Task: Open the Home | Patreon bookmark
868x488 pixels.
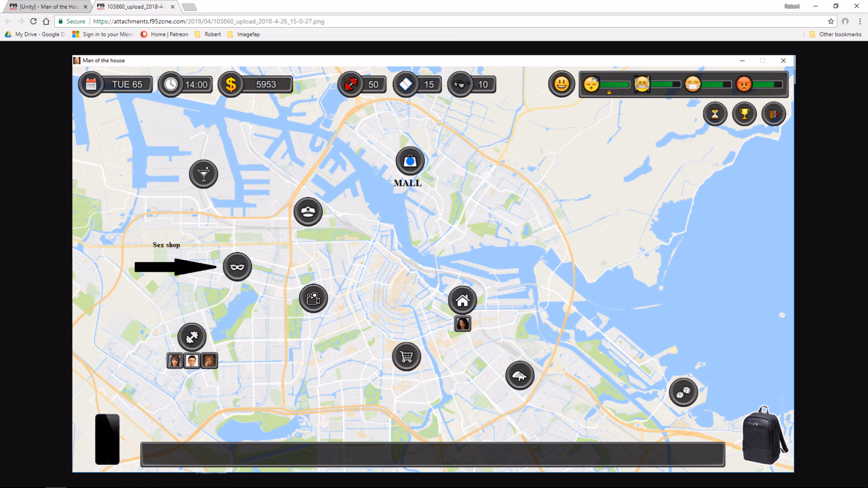Action: (164, 34)
